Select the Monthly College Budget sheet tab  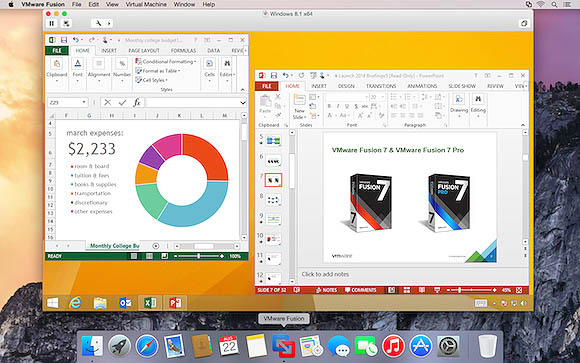point(114,246)
